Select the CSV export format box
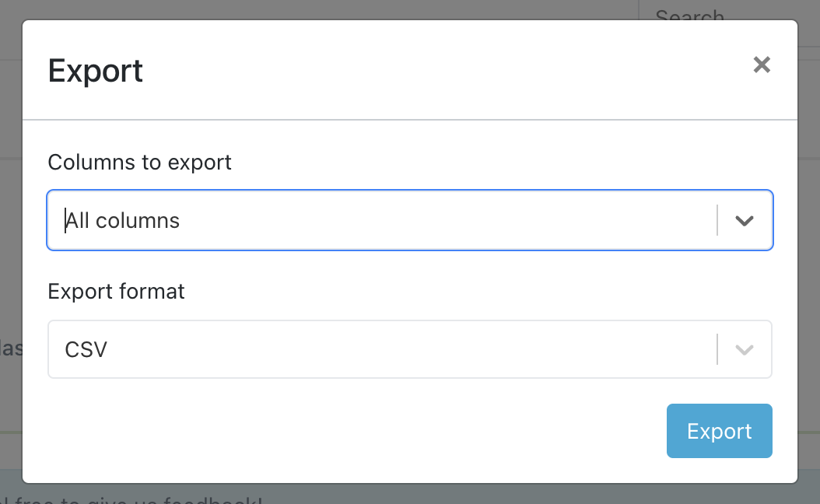The image size is (820, 504). pos(381,350)
